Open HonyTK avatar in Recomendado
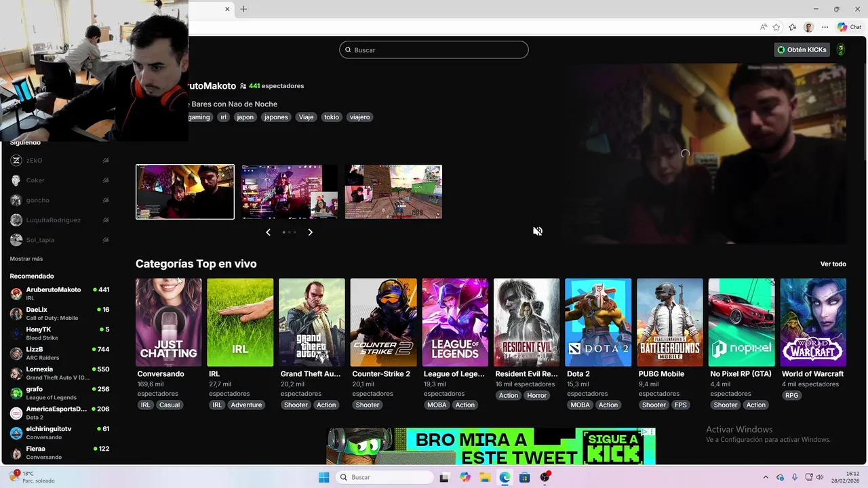 tap(16, 333)
